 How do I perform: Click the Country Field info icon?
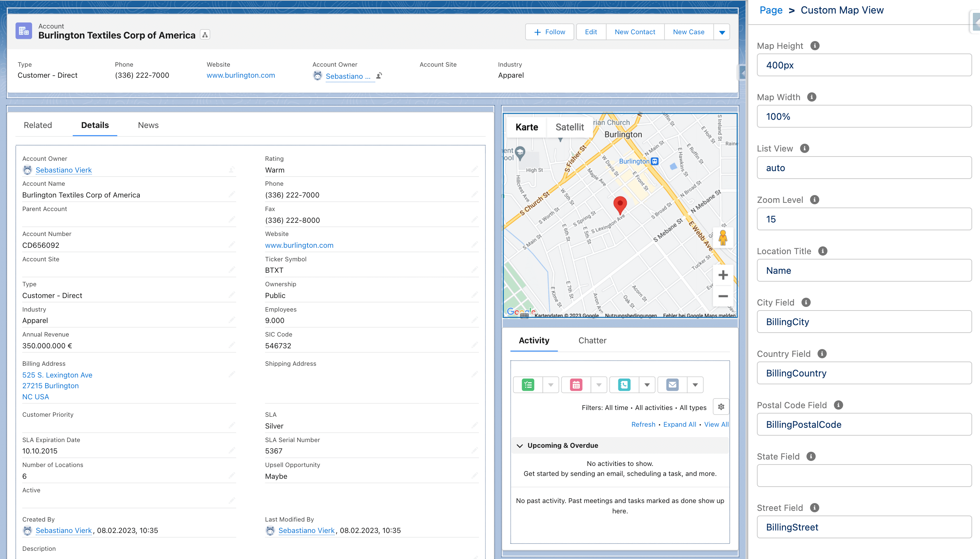click(x=822, y=354)
